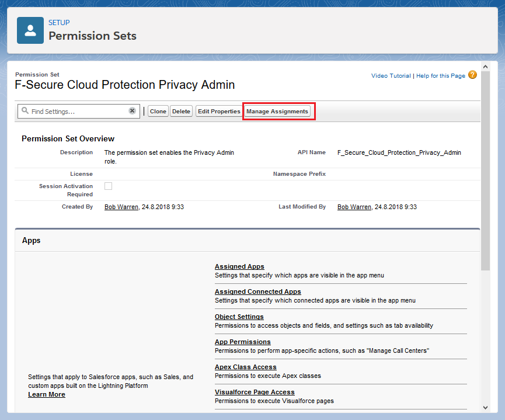
Task: Open the Video Tutorial link
Action: pos(391,76)
